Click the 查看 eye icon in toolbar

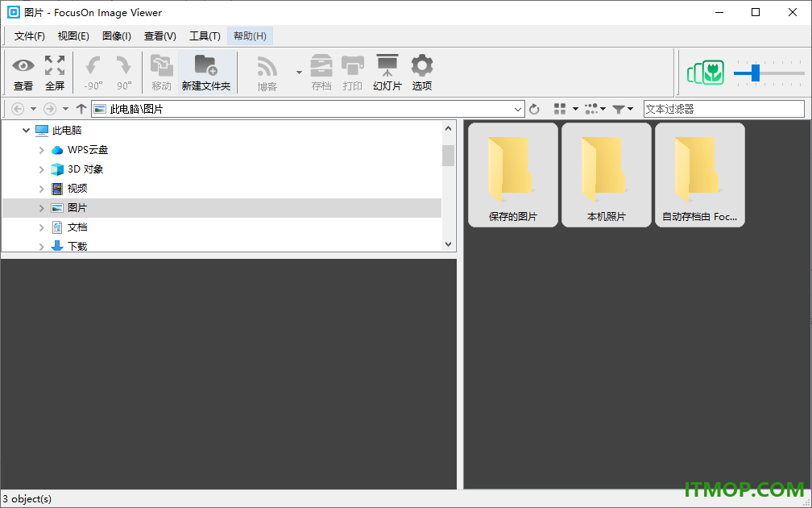pos(23,73)
